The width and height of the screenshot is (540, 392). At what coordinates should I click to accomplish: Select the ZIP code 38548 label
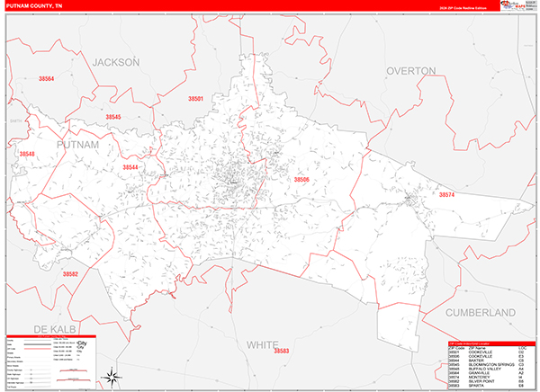pos(27,154)
